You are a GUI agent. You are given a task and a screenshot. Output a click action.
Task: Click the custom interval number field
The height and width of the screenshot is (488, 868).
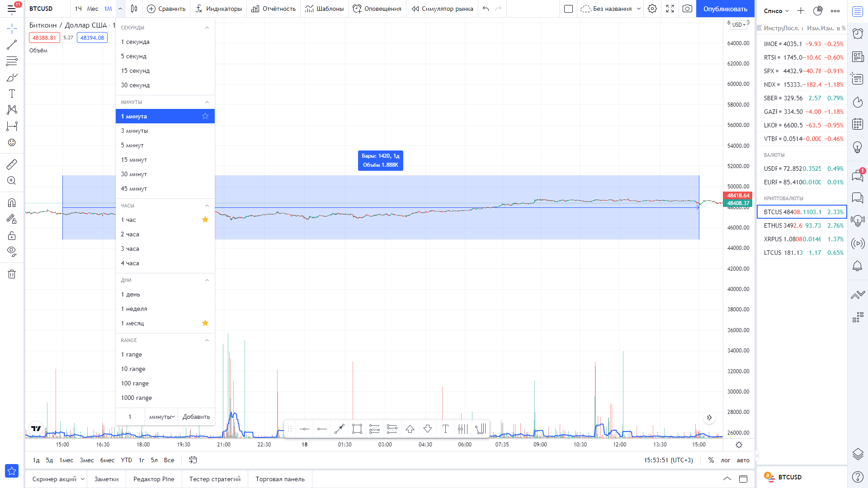pos(130,417)
